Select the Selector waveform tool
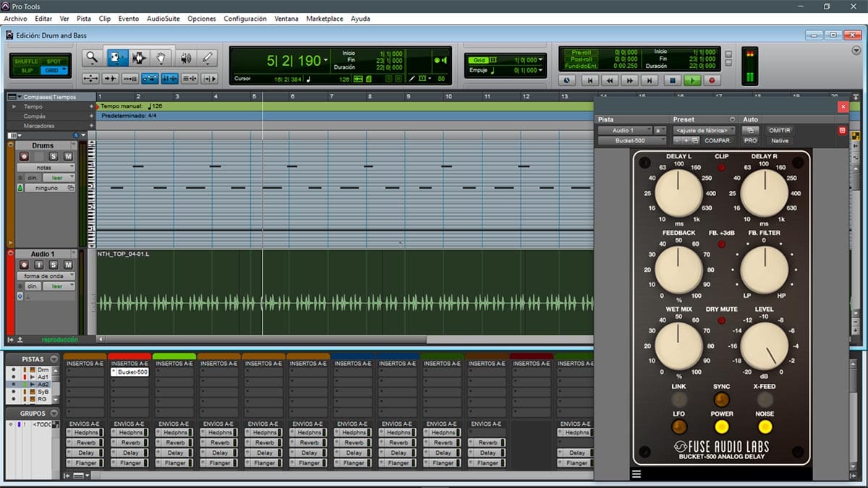868x488 pixels. tap(139, 58)
